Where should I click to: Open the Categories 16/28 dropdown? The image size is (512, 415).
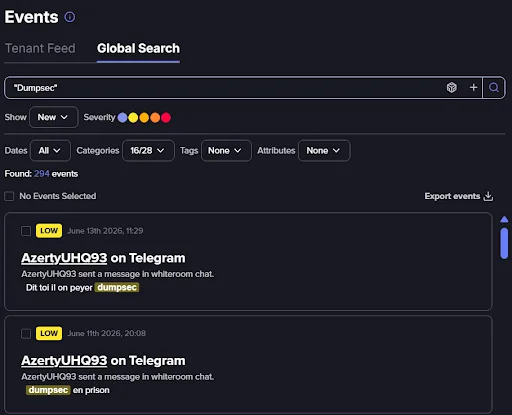click(148, 151)
